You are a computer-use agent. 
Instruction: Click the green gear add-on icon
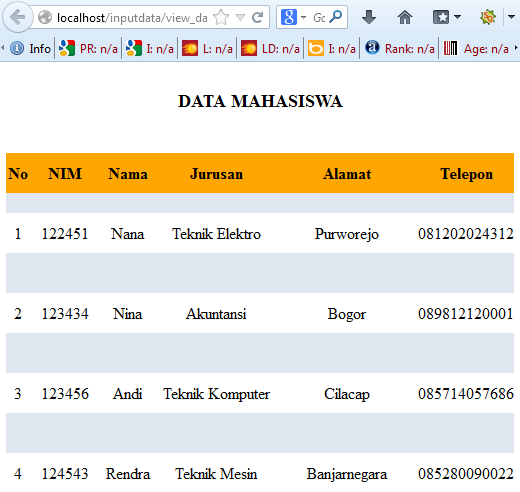point(488,17)
